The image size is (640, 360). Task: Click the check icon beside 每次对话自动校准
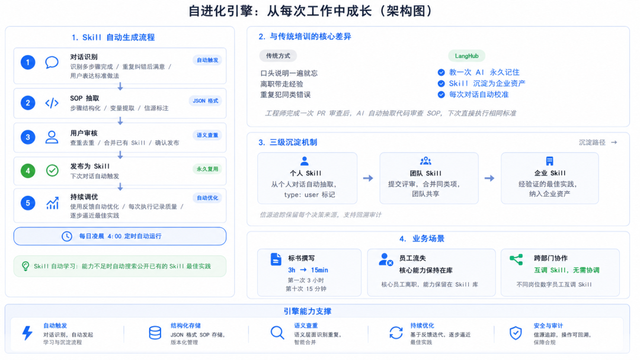[441, 94]
